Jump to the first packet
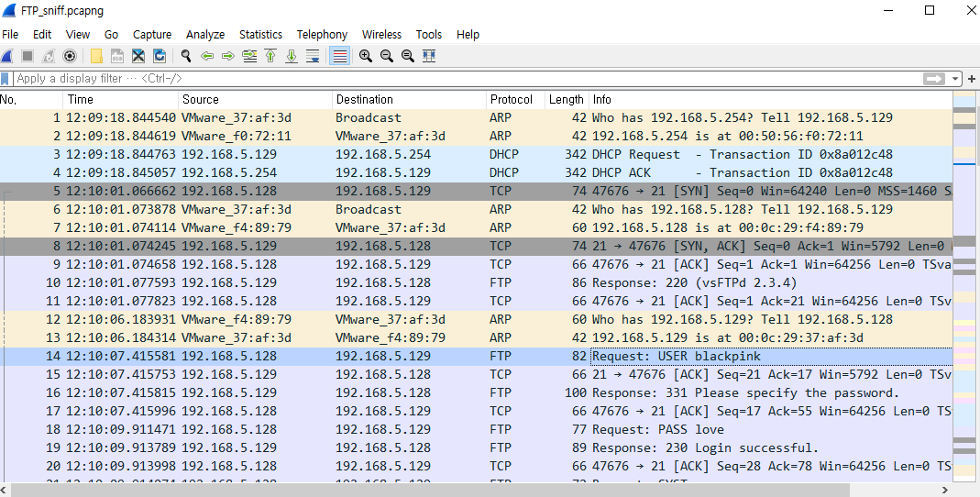The image size is (980, 497). 270,56
